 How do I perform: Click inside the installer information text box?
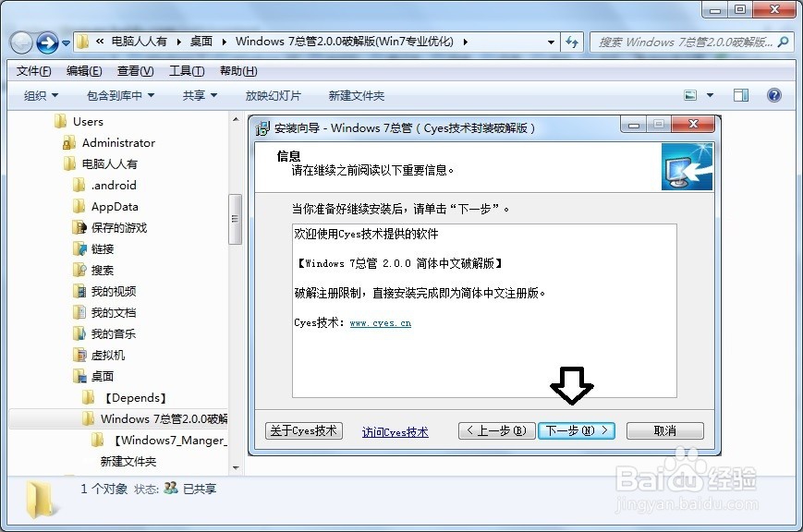484,310
